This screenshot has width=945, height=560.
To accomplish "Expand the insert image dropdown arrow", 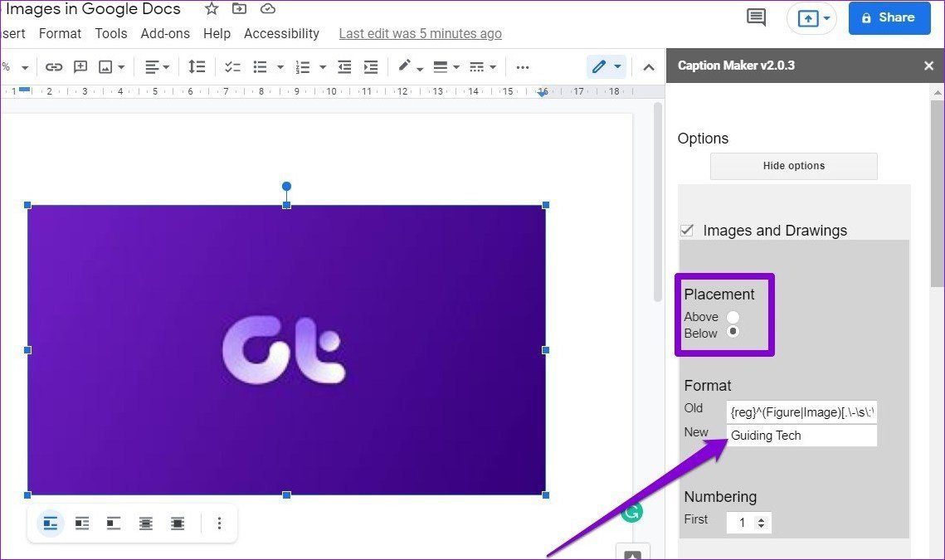I will (121, 67).
